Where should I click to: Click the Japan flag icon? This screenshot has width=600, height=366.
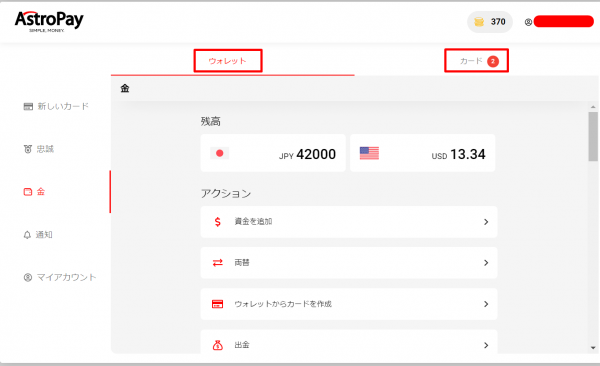tap(220, 153)
